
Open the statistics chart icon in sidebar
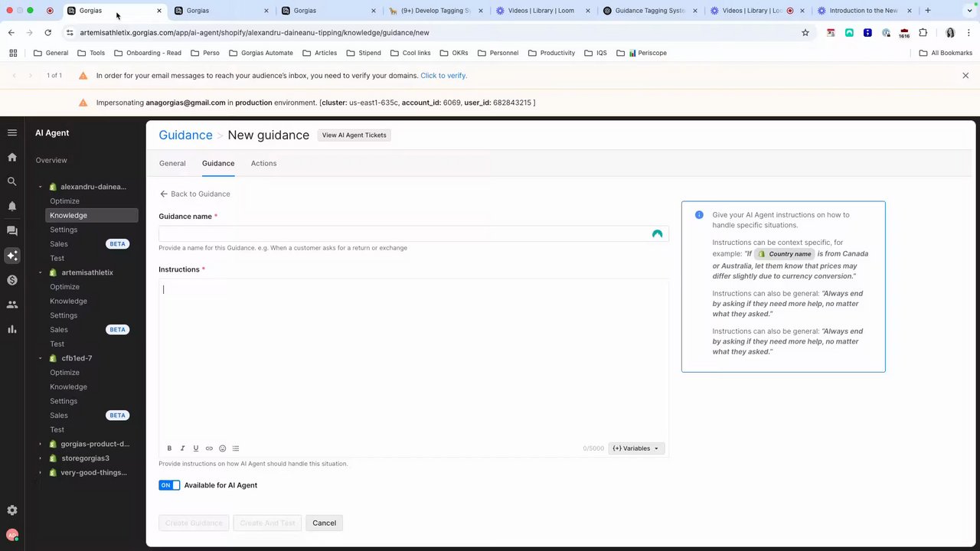[12, 329]
